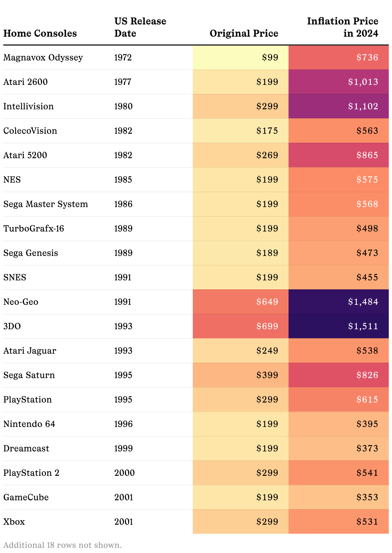This screenshot has height=553, width=392.
Task: Click the US Release Date column header
Action: [140, 27]
